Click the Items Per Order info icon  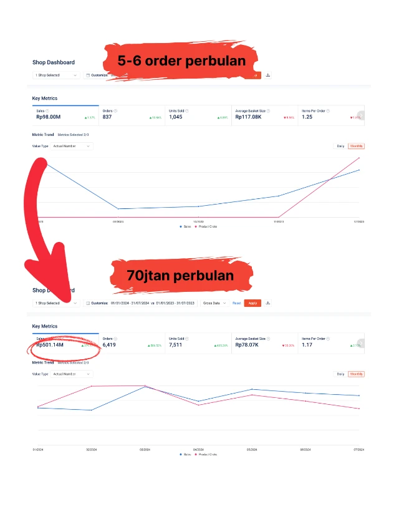pyautogui.click(x=329, y=109)
